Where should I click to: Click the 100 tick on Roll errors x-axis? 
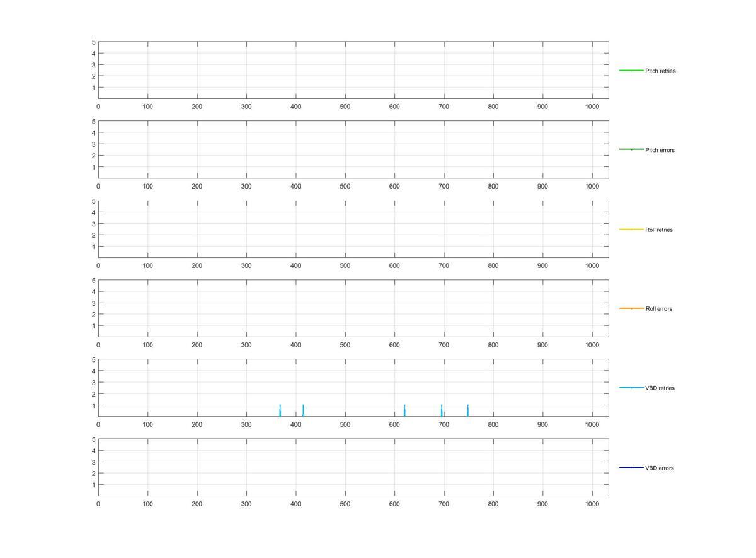(148, 346)
